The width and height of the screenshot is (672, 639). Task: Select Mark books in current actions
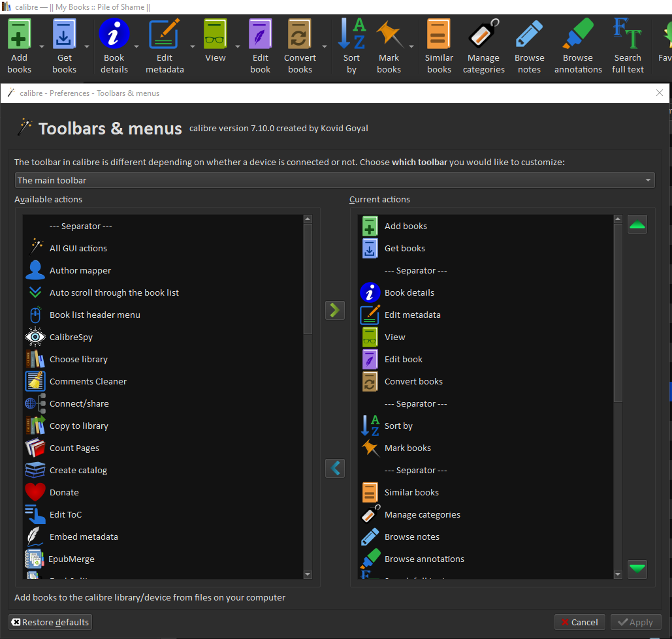point(486,448)
